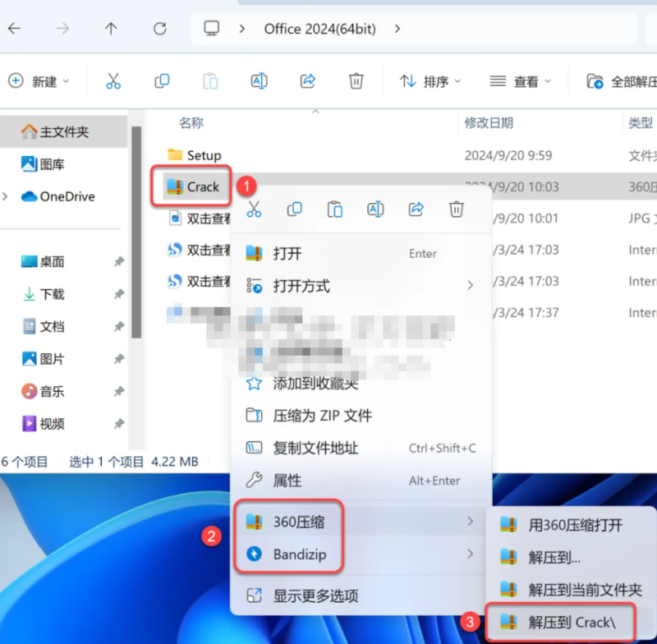Open the 排序 sort dropdown
This screenshot has width=657, height=644.
click(x=430, y=80)
